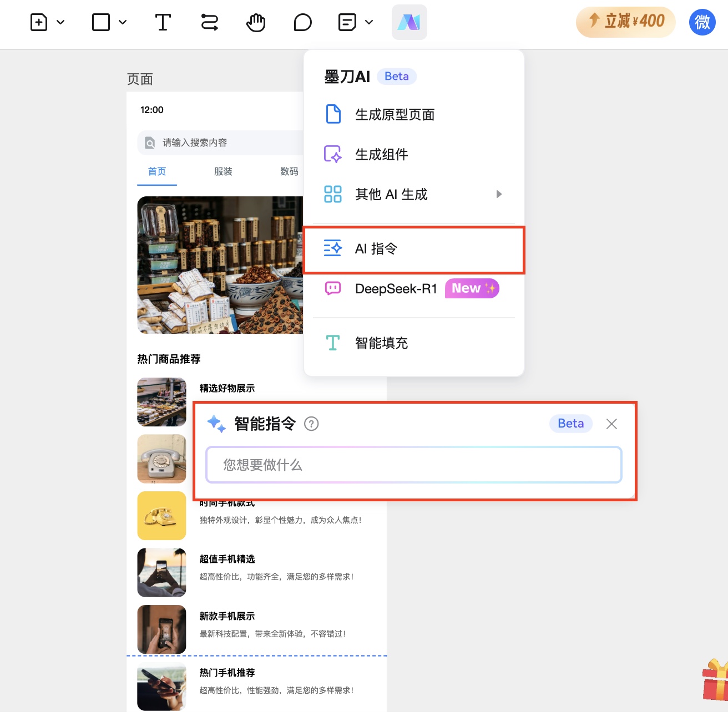
Task: Click the 生成原型页面 document icon
Action: pyautogui.click(x=333, y=114)
